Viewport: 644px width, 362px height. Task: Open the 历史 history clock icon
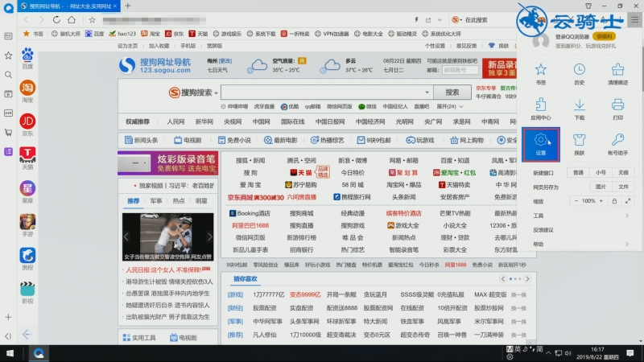tap(579, 73)
